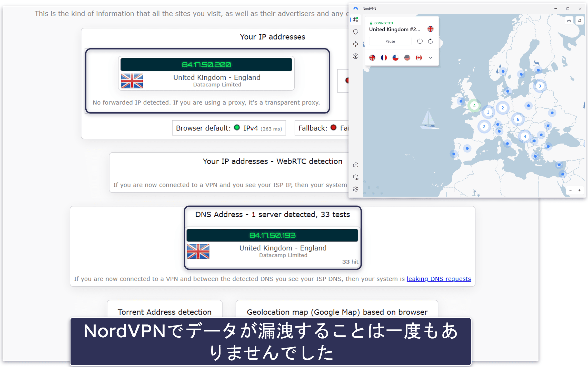The image size is (588, 367).
Task: Click the Fallback status box
Action: [x=322, y=128]
